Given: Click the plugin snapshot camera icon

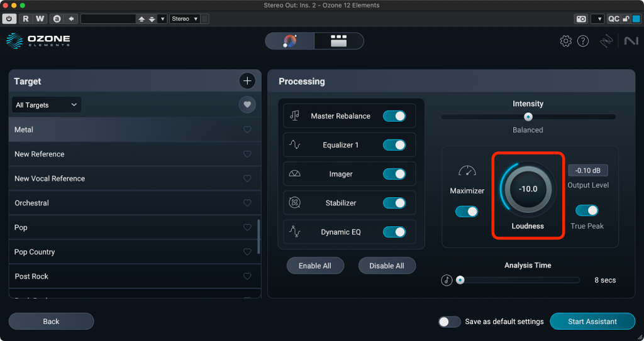Looking at the screenshot, I should [x=581, y=19].
